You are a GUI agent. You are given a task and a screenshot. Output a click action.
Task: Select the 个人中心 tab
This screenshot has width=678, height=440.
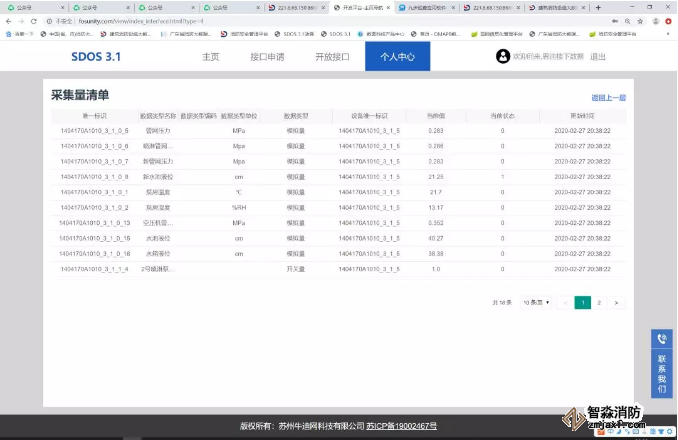[x=397, y=57]
